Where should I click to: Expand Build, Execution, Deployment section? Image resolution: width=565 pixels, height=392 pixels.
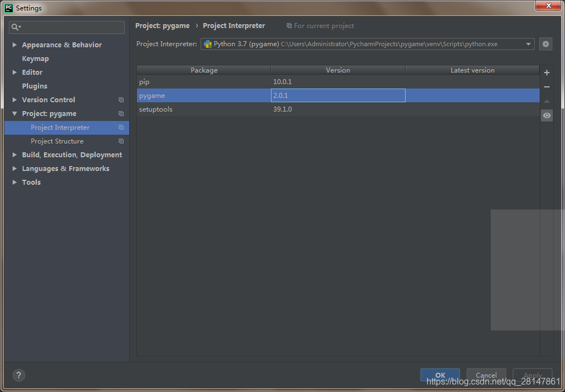point(14,154)
